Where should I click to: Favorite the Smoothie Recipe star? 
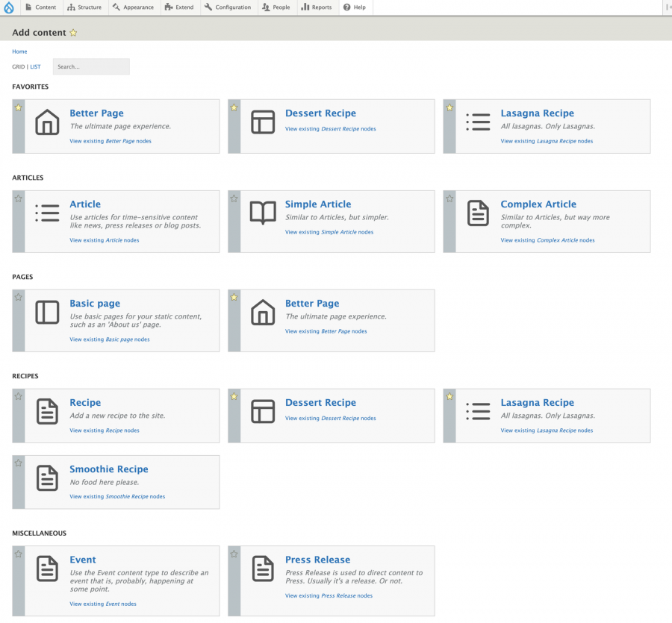[19, 463]
